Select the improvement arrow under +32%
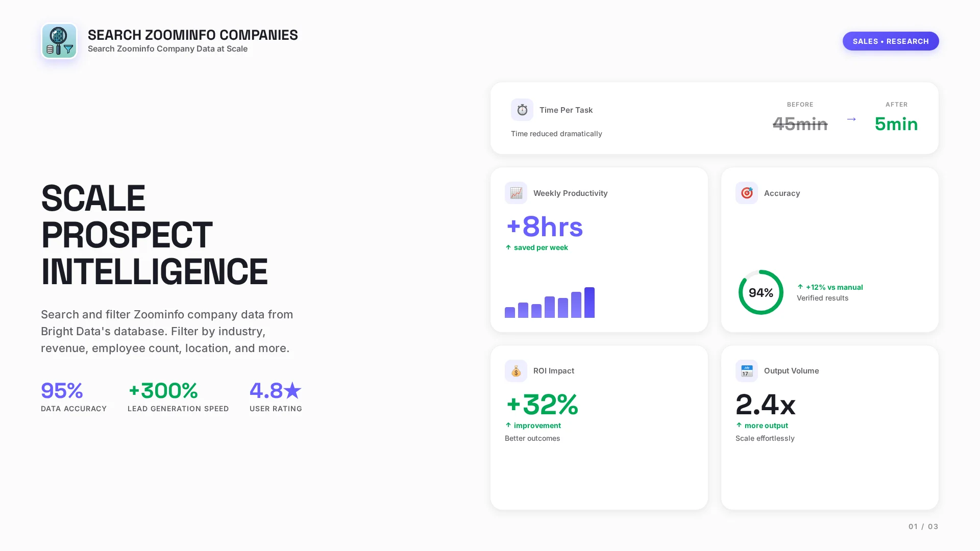This screenshot has height=551, width=980. pyautogui.click(x=508, y=425)
